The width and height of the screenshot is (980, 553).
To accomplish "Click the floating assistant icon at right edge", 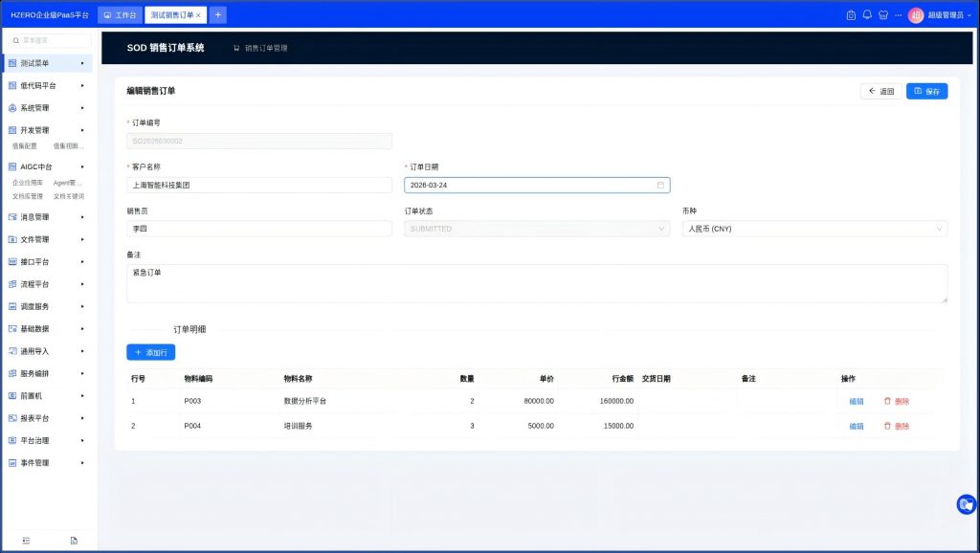I will (x=967, y=504).
